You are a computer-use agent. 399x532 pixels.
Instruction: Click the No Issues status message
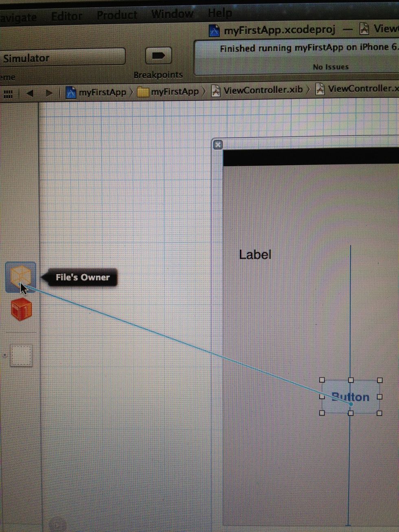coord(331,66)
